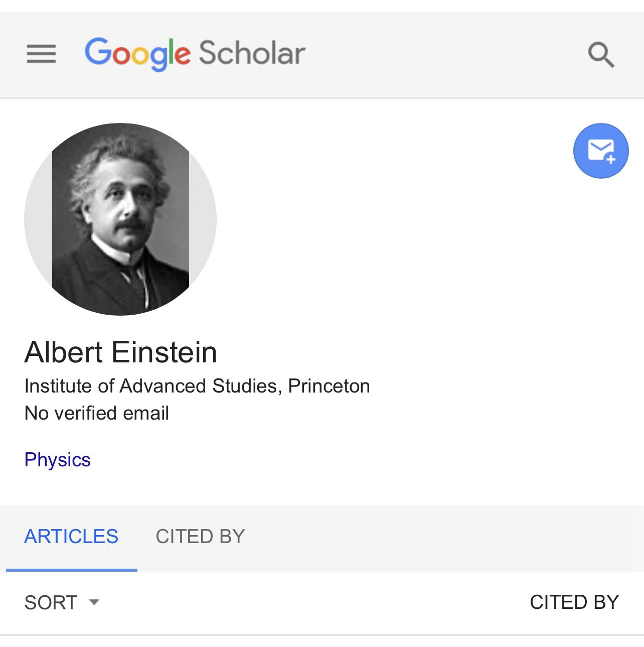Image resolution: width=644 pixels, height=647 pixels.
Task: Click the caret arrow beside SORT
Action: click(x=94, y=601)
